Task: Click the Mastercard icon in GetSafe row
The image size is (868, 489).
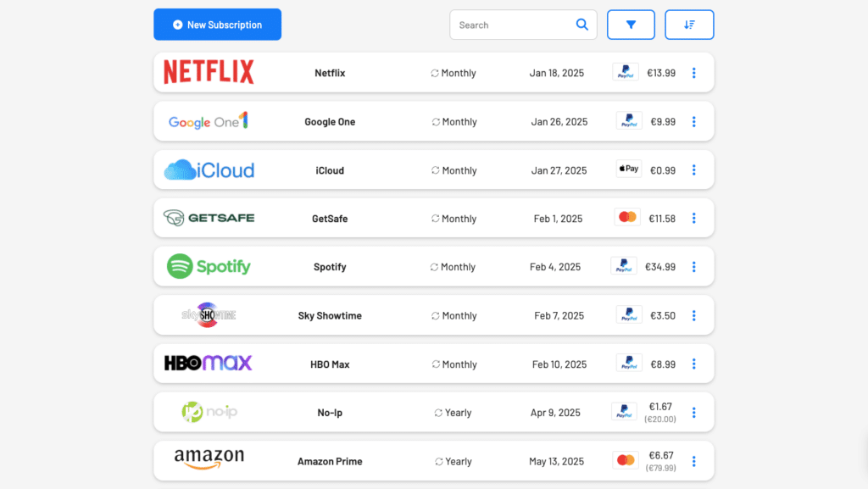Action: [x=627, y=217]
